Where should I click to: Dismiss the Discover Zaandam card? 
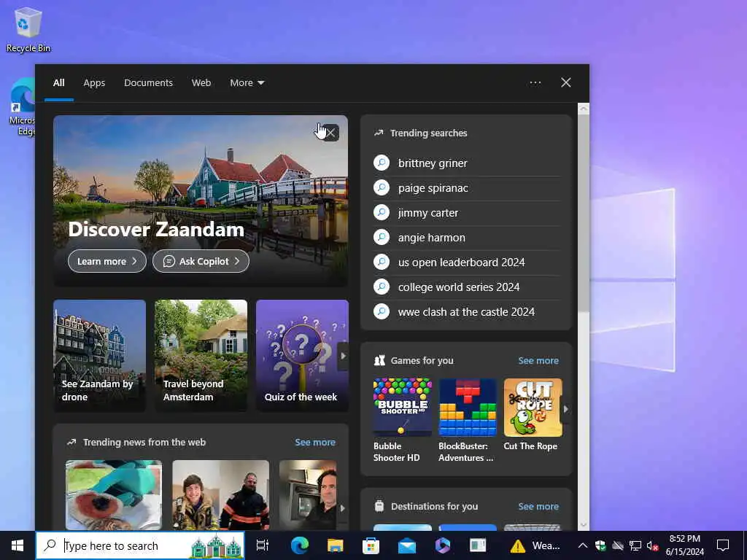click(x=330, y=133)
